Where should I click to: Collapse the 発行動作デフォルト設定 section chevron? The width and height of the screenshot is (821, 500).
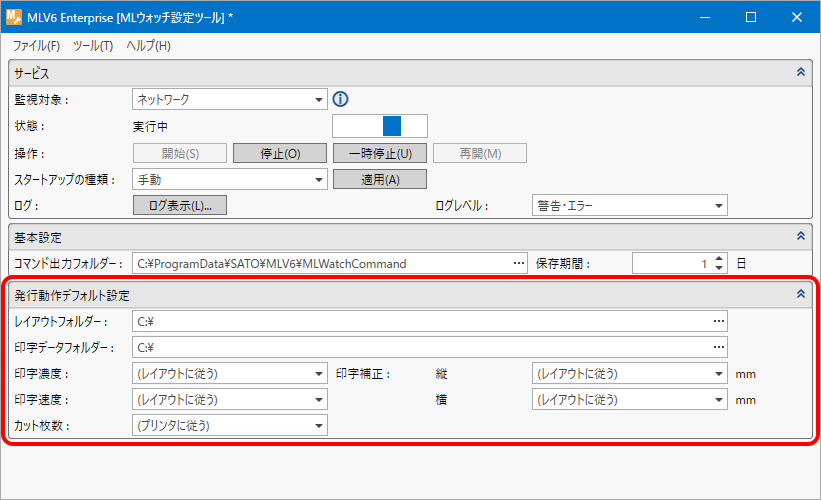(801, 294)
